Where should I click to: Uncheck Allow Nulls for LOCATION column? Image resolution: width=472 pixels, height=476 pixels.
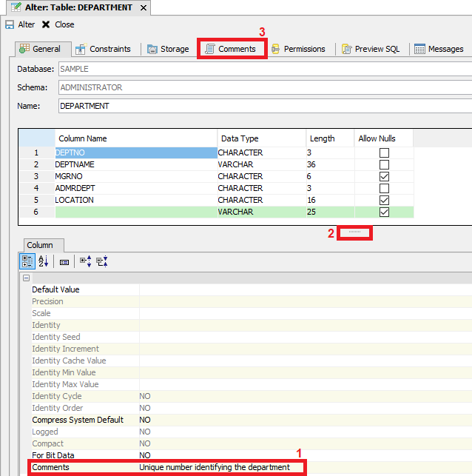click(383, 201)
